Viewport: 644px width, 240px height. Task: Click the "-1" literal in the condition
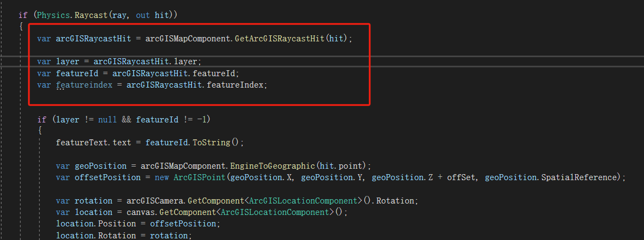click(x=202, y=120)
